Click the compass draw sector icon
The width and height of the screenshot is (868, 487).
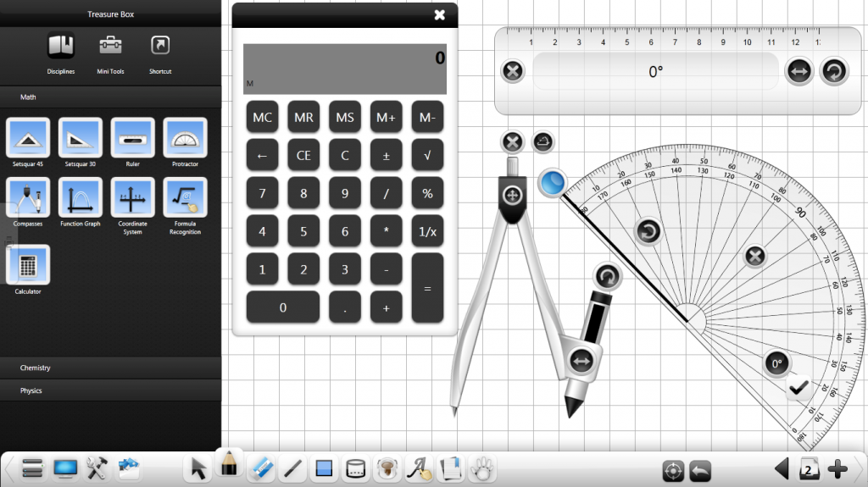pyautogui.click(x=543, y=142)
